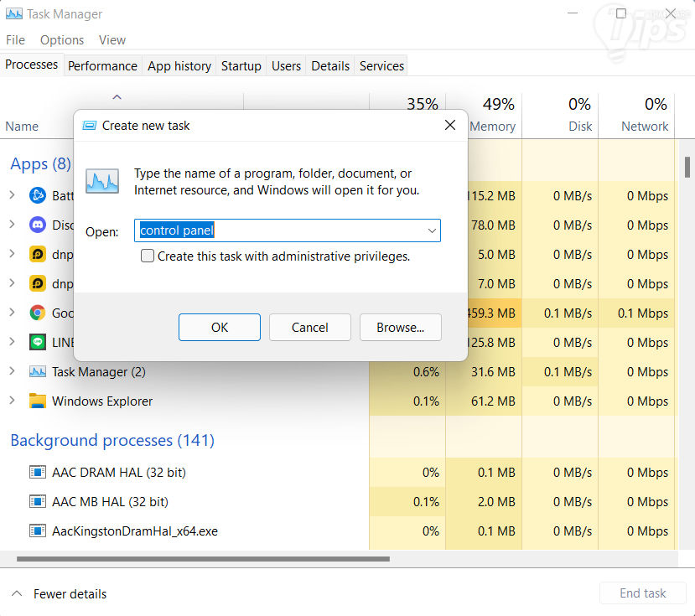Screen dimensions: 695x616
Task: Enable administrative privileges for the task
Action: click(x=148, y=256)
